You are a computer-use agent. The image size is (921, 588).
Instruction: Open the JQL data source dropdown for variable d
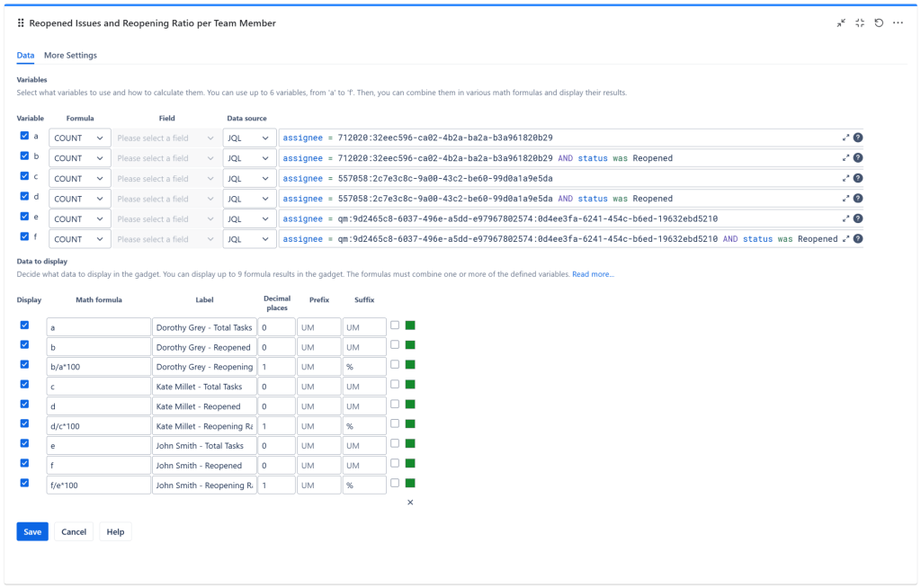[x=249, y=199]
